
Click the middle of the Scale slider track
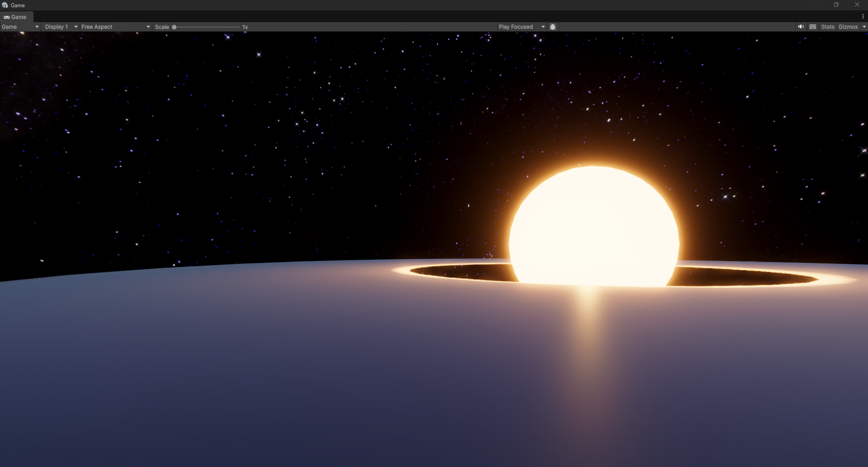click(207, 27)
